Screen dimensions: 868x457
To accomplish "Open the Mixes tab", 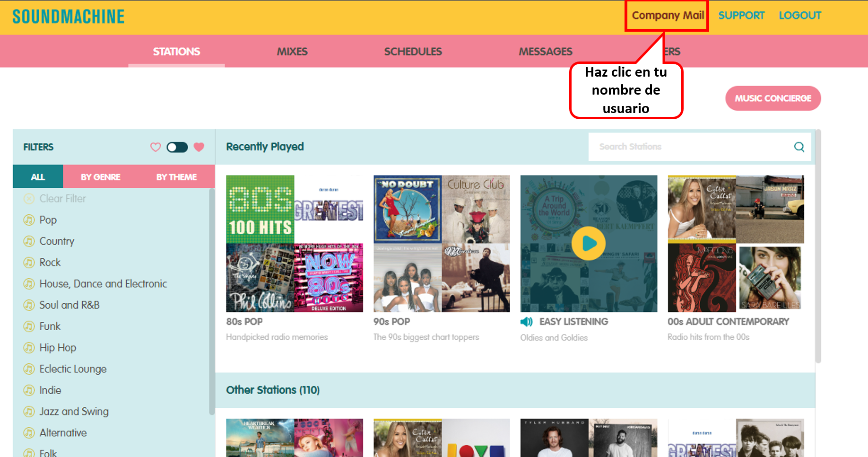I will tap(292, 52).
